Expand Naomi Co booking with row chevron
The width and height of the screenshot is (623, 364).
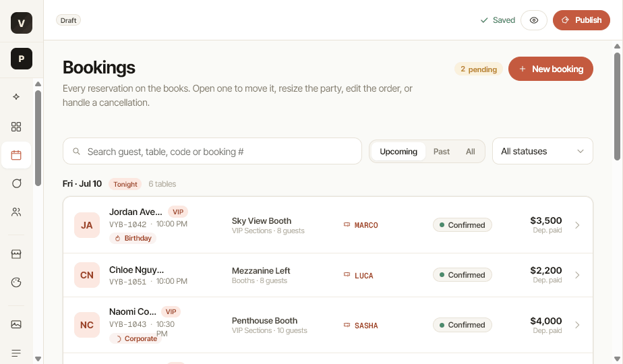pyautogui.click(x=577, y=325)
